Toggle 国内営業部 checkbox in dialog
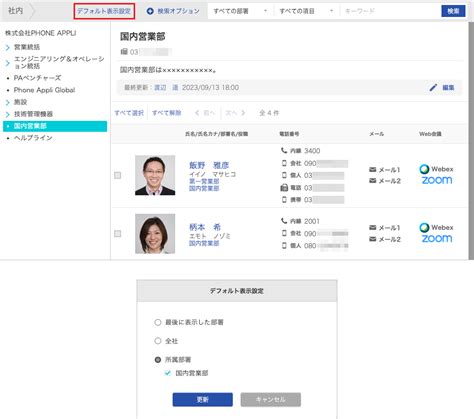 point(168,373)
